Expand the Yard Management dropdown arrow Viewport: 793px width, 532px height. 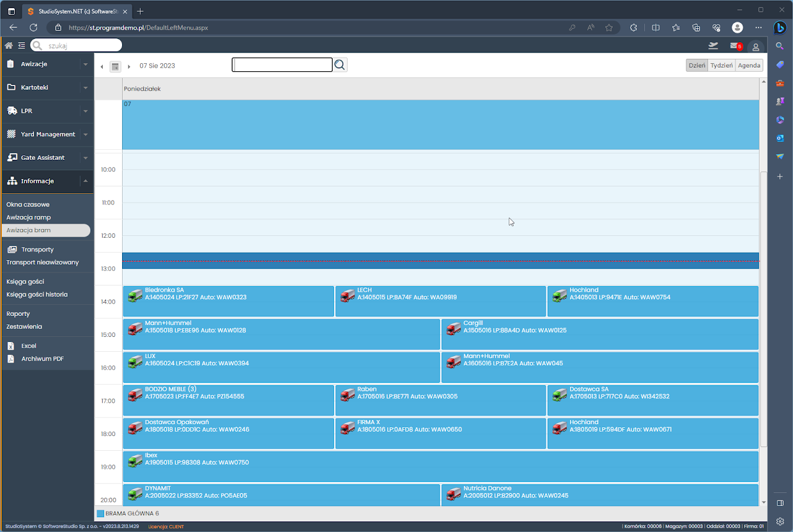[x=85, y=134]
